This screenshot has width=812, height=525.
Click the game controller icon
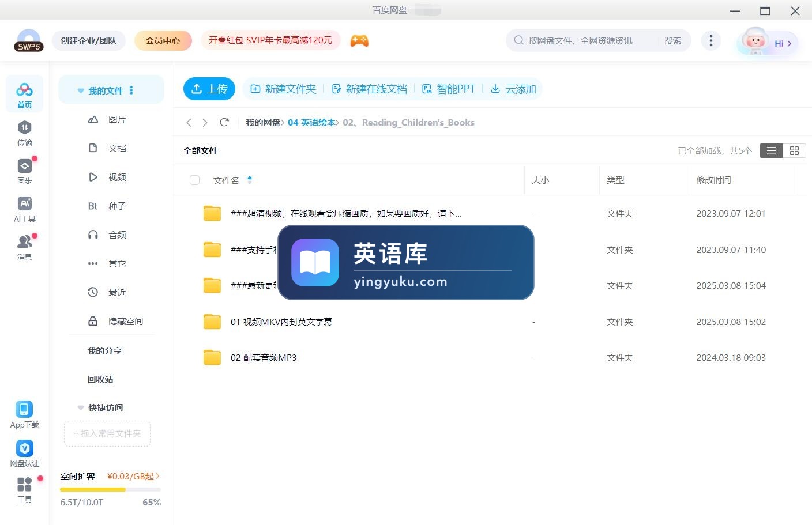(359, 40)
